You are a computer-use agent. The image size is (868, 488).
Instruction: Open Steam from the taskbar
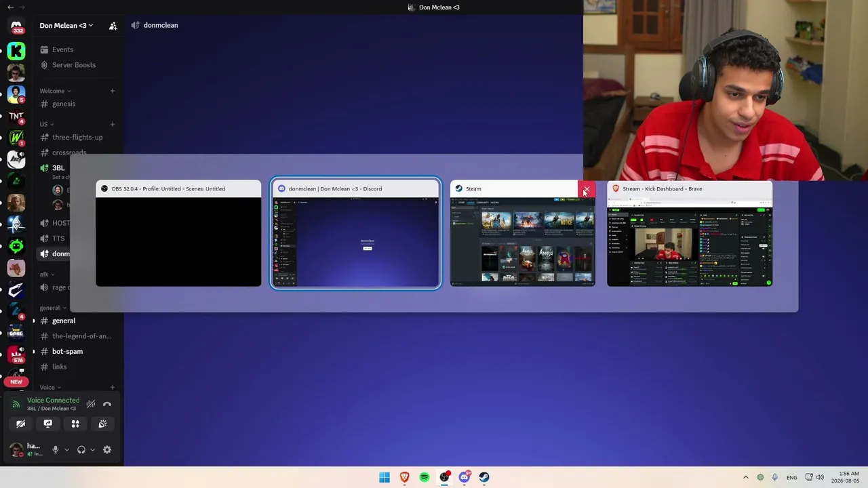point(484,477)
